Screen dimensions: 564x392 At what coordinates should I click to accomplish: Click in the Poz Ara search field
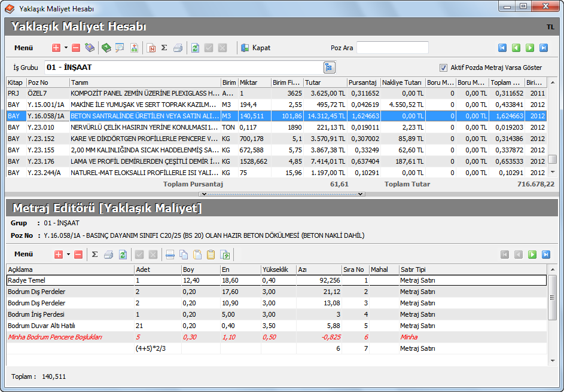392,48
